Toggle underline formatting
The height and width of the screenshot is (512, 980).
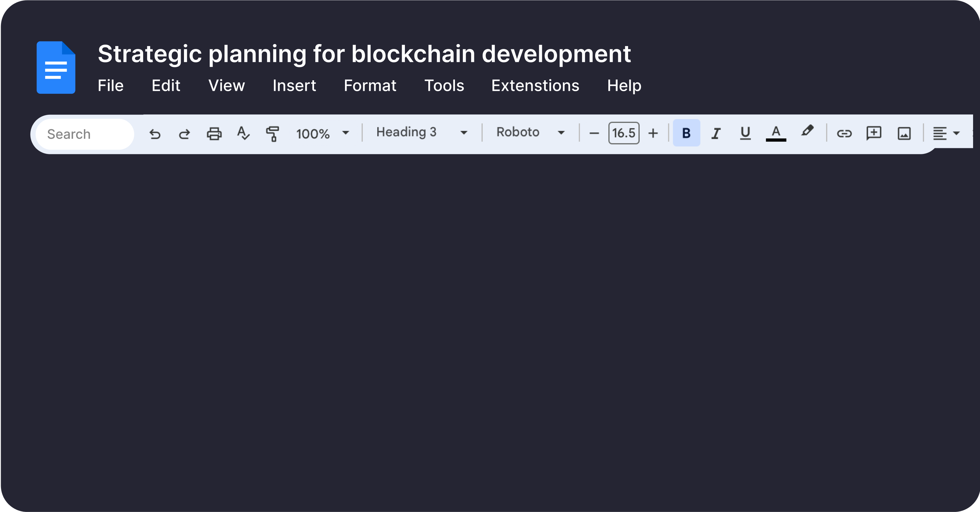745,133
